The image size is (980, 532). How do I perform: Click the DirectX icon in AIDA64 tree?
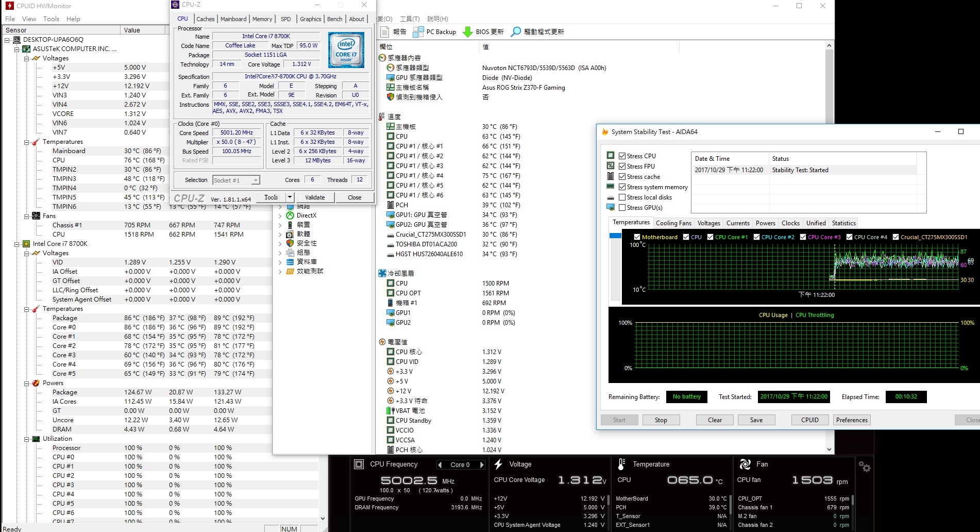point(290,215)
